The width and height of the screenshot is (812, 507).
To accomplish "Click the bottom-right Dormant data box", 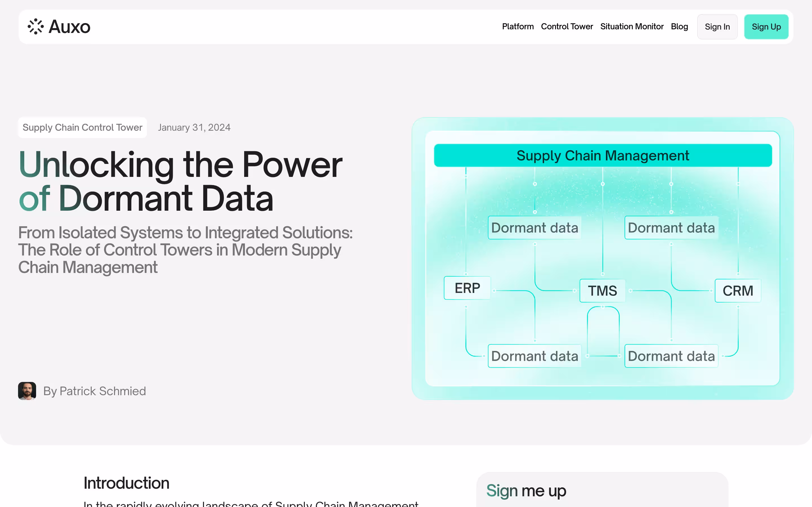I will (x=671, y=356).
